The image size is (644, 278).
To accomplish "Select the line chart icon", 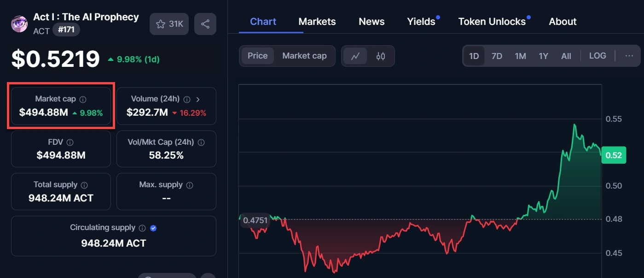I will pos(355,56).
